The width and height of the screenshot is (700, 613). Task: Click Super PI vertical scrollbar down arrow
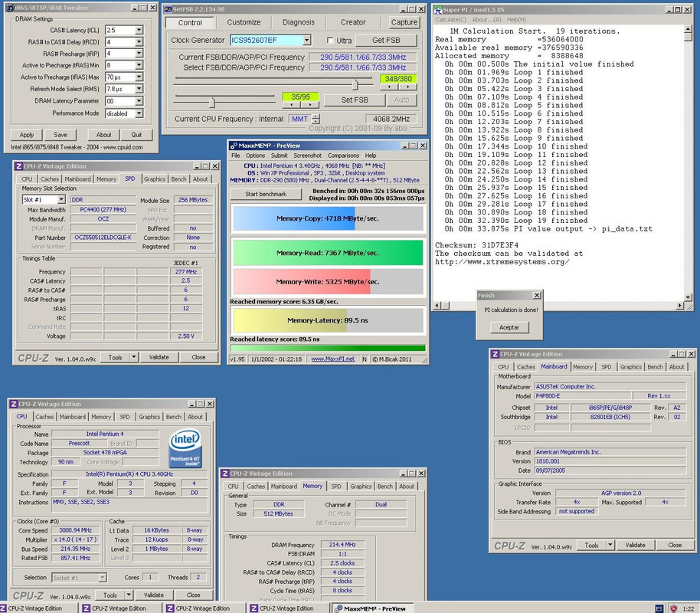pos(688,297)
